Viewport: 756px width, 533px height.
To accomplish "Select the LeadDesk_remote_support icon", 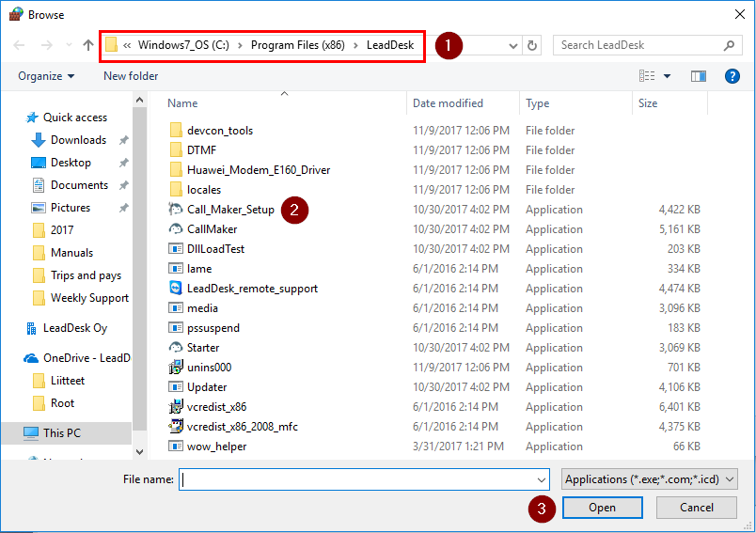I will click(x=176, y=289).
